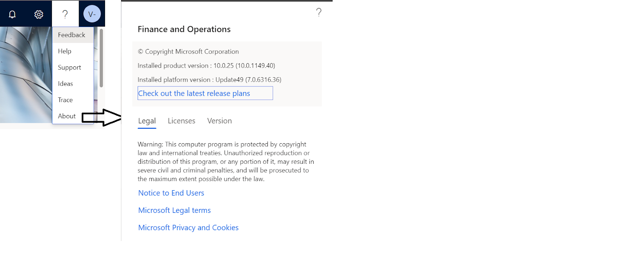
Task: Click the Copyright Microsoft Corporation text
Action: pos(188,51)
